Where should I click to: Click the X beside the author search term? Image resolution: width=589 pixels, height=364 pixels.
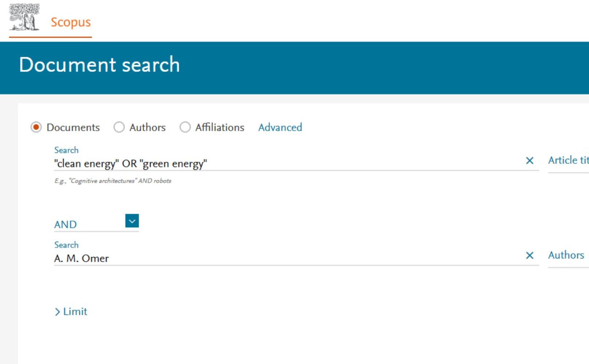pos(530,255)
